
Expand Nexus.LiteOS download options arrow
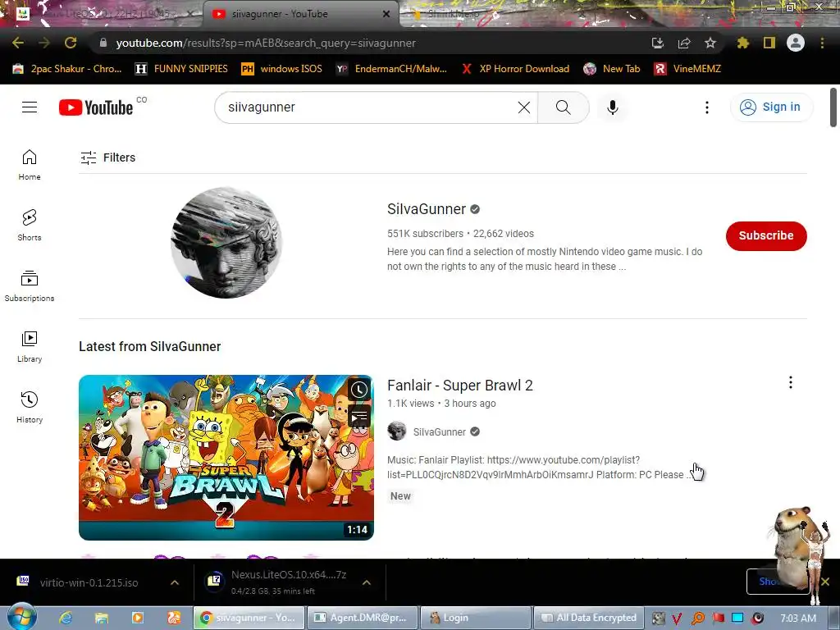tap(367, 582)
